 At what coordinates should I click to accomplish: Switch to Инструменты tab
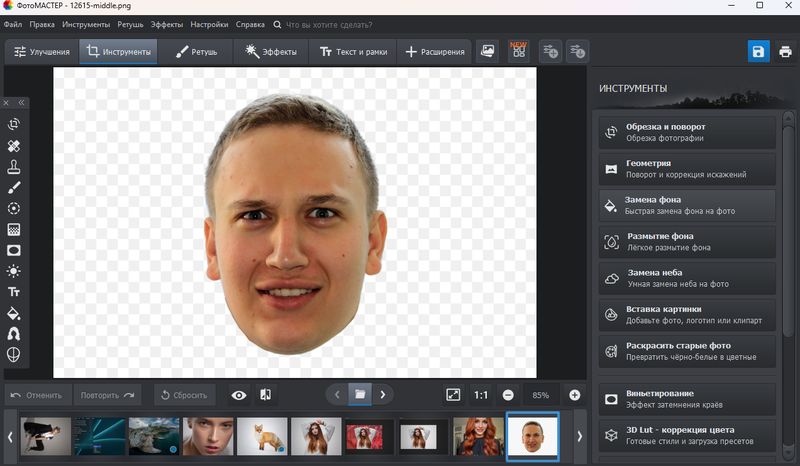118,52
